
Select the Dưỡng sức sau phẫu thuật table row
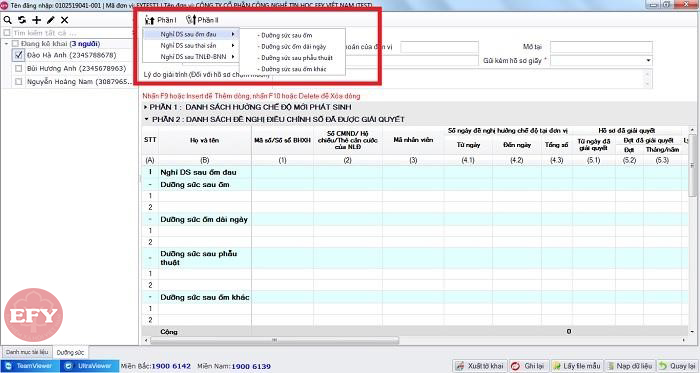coord(415,258)
